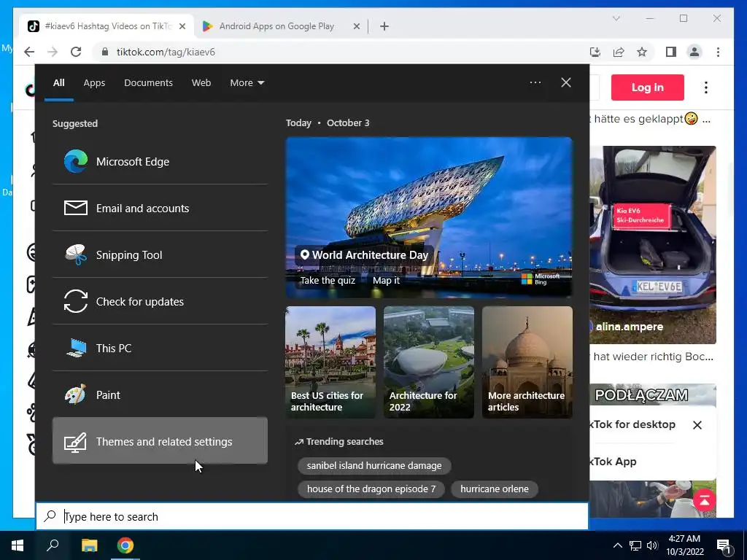This screenshot has height=560, width=747.
Task: Open World Architecture Day title
Action: 365,254
